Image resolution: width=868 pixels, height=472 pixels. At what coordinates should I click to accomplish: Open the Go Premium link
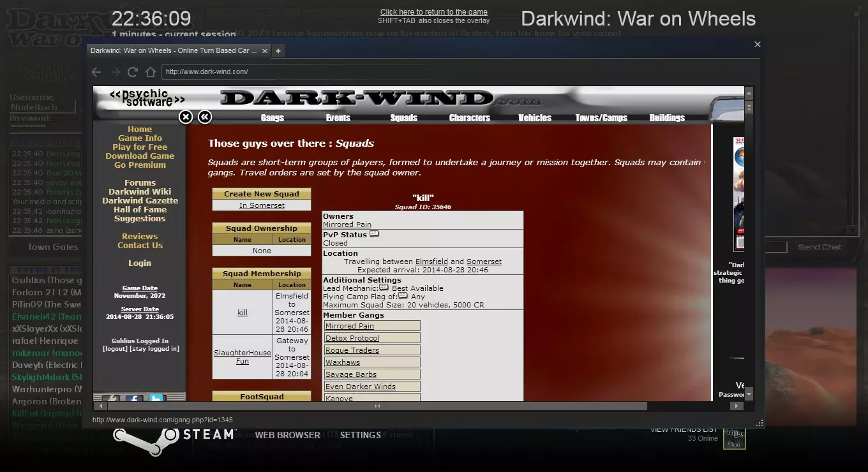[x=140, y=165]
